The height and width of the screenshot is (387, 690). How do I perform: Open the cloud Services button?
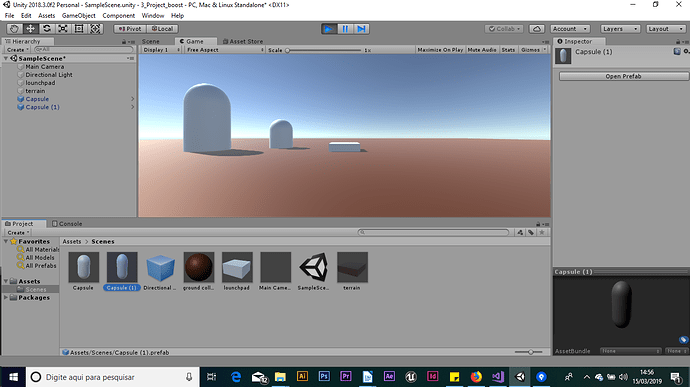click(x=536, y=29)
